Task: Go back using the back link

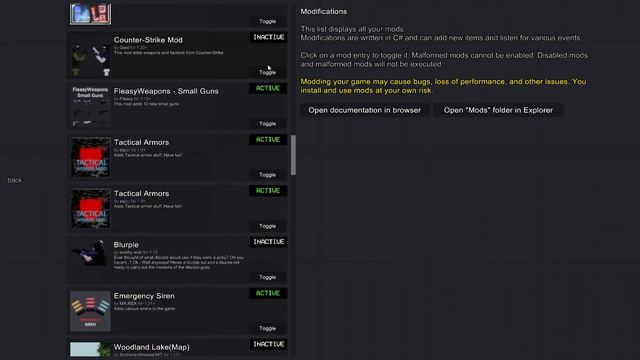Action: [15, 180]
